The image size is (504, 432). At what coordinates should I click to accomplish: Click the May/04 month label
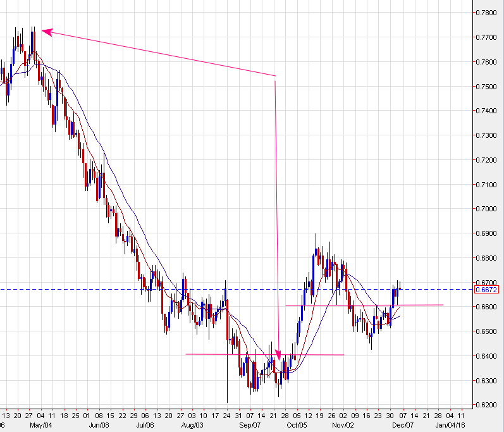coord(41,425)
